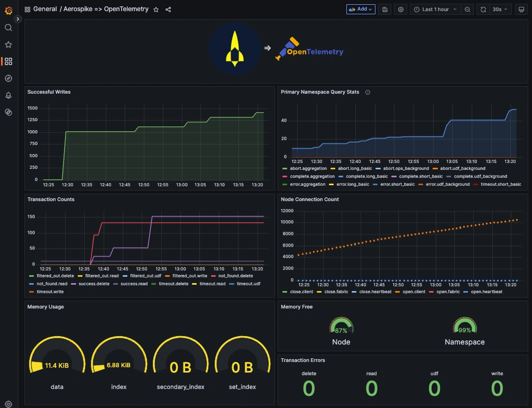The width and height of the screenshot is (532, 408).
Task: Select filtered_out.udf in the legend
Action: (x=145, y=276)
